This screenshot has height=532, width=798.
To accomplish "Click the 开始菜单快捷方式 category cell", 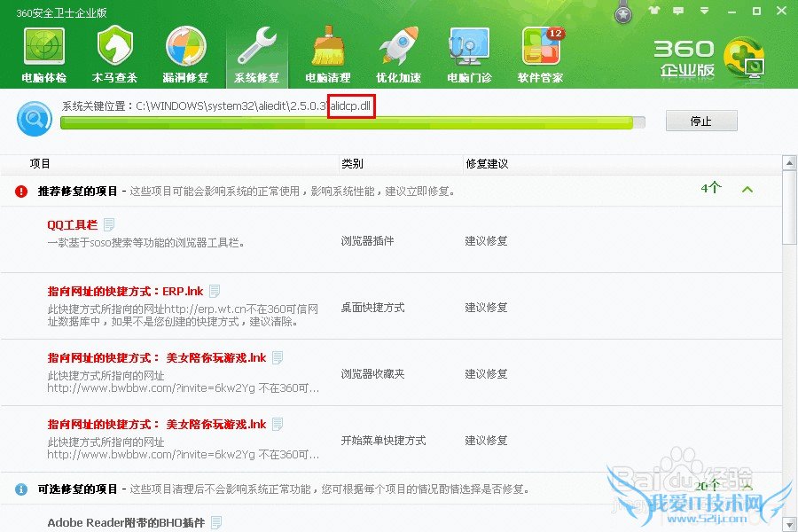I will click(x=383, y=441).
